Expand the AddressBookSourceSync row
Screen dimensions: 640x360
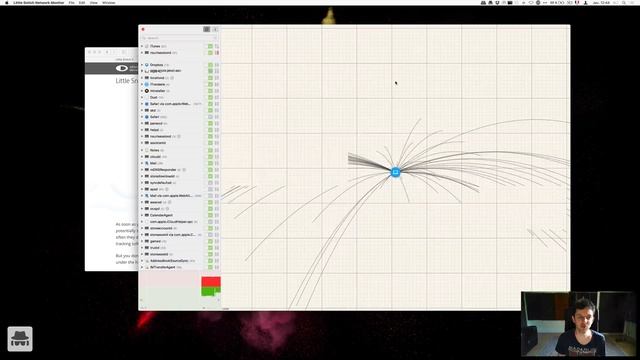pos(142,261)
